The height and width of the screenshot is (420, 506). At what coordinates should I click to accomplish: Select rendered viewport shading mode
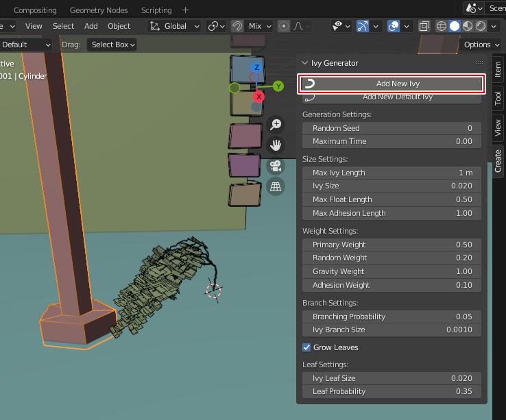pos(480,26)
